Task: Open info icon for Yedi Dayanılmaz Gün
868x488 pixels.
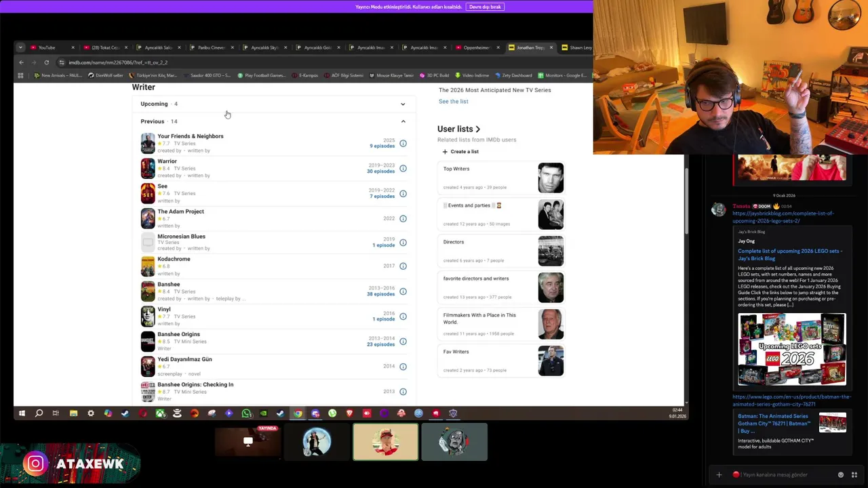Action: point(403,367)
